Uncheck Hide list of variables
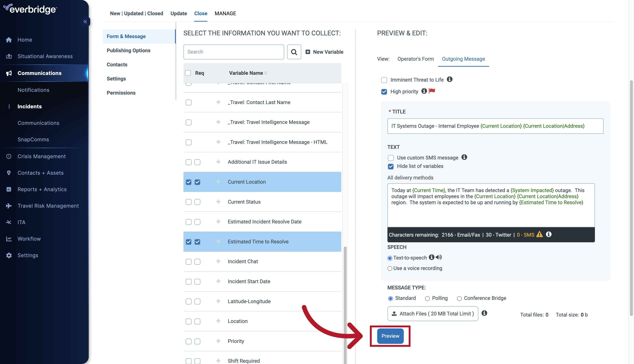 click(x=391, y=166)
